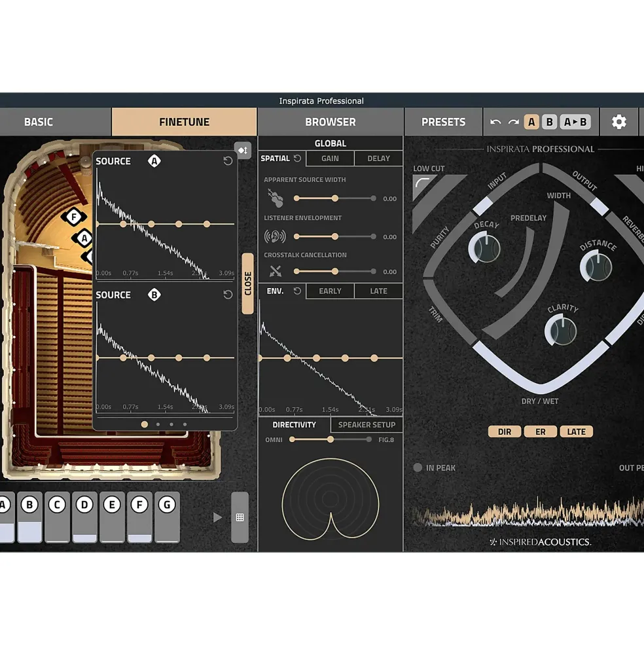The height and width of the screenshot is (645, 644).
Task: Open the PRESETS tab
Action: (443, 122)
